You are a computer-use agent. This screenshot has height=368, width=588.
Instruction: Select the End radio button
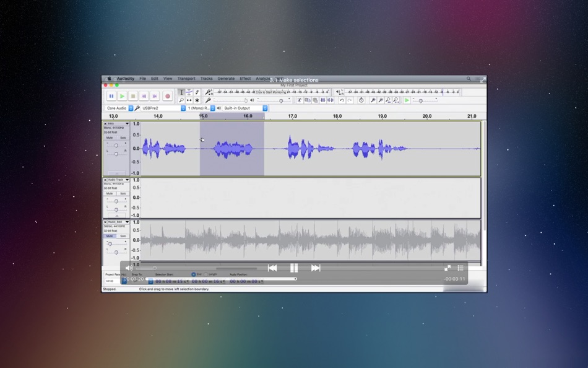(194, 275)
